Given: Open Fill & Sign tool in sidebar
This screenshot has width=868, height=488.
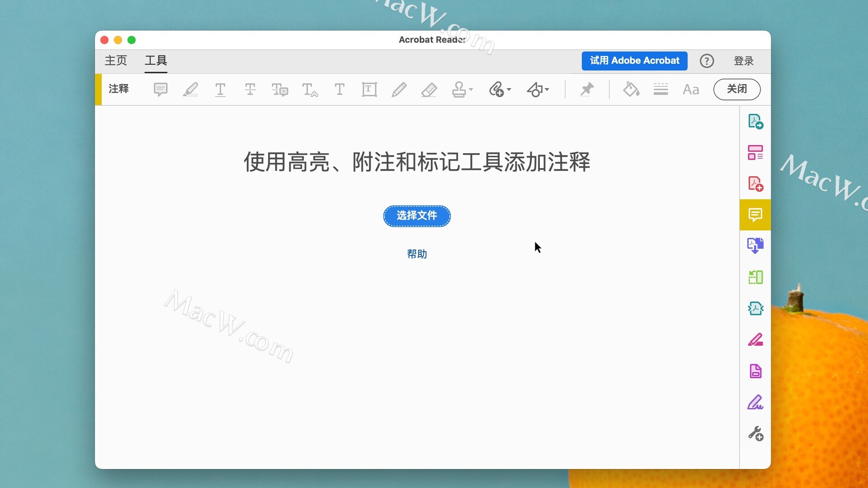Looking at the screenshot, I should [x=755, y=402].
